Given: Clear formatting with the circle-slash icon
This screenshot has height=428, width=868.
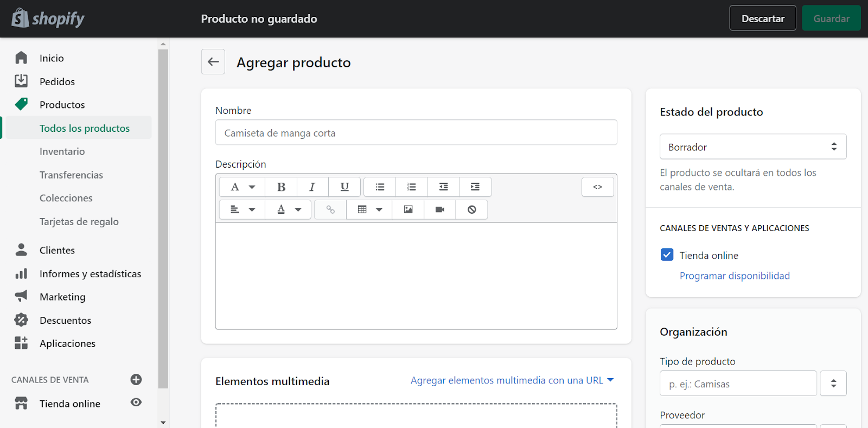Looking at the screenshot, I should click(471, 209).
